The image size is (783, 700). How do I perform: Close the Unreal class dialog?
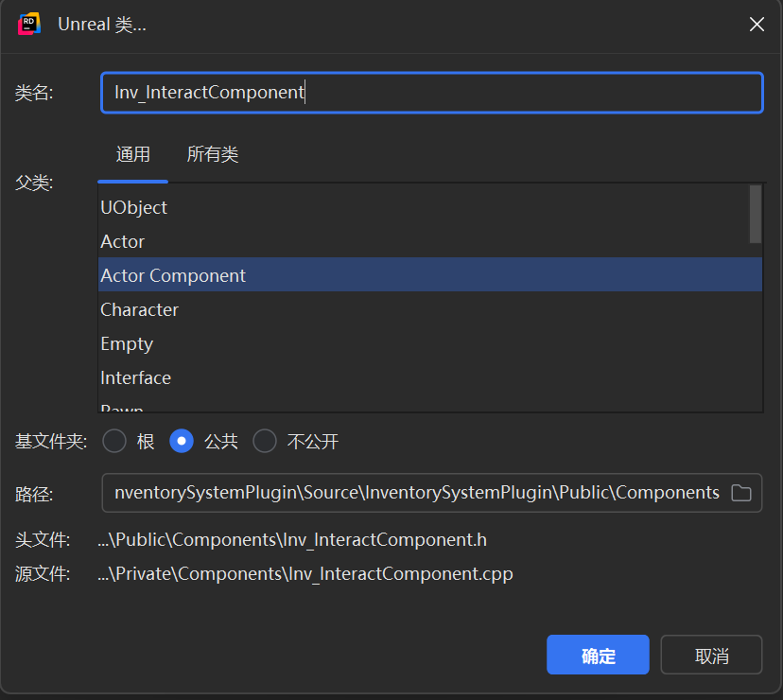pyautogui.click(x=757, y=24)
